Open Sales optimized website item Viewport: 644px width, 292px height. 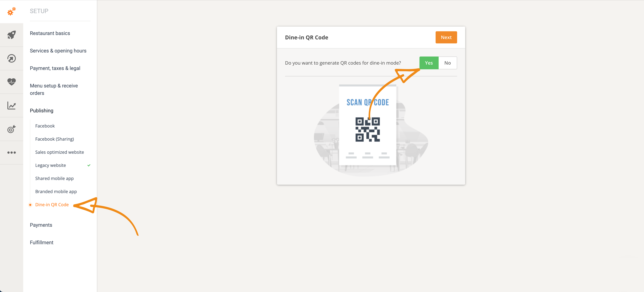coord(59,152)
